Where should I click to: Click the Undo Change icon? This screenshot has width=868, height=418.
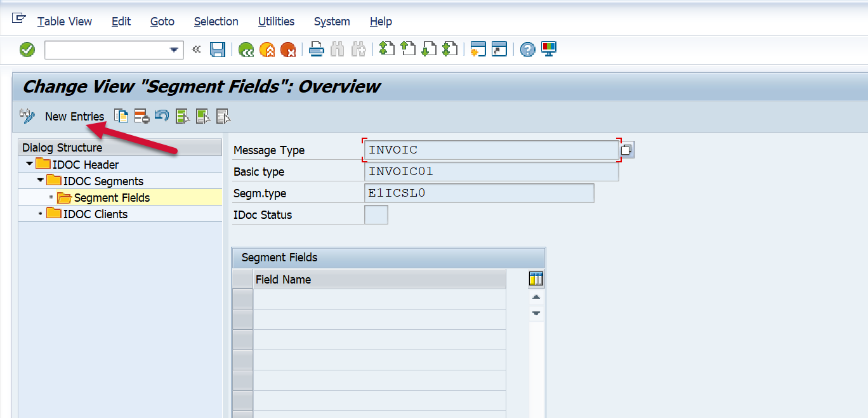(x=162, y=116)
